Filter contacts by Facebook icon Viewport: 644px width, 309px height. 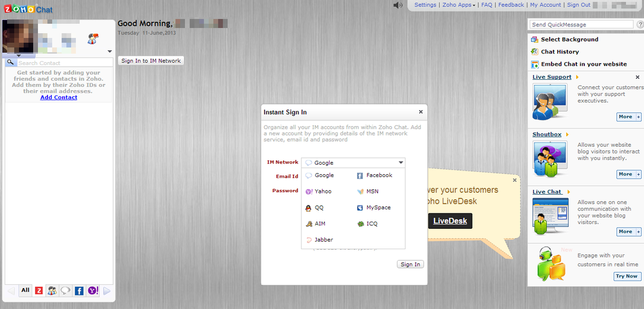point(79,291)
